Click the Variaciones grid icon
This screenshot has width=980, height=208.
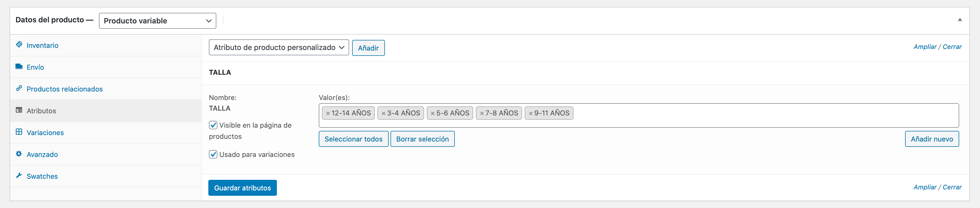pyautogui.click(x=19, y=132)
